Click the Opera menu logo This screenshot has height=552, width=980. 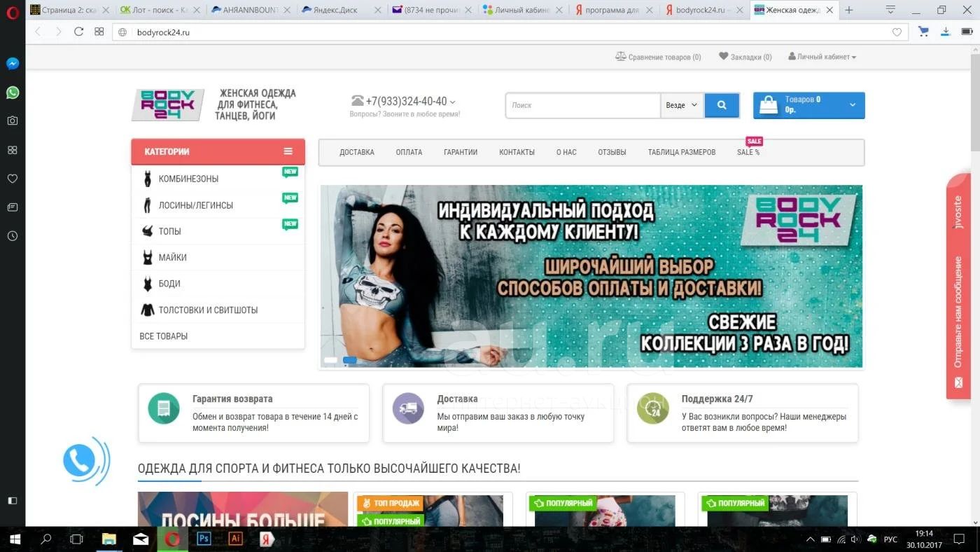click(13, 13)
